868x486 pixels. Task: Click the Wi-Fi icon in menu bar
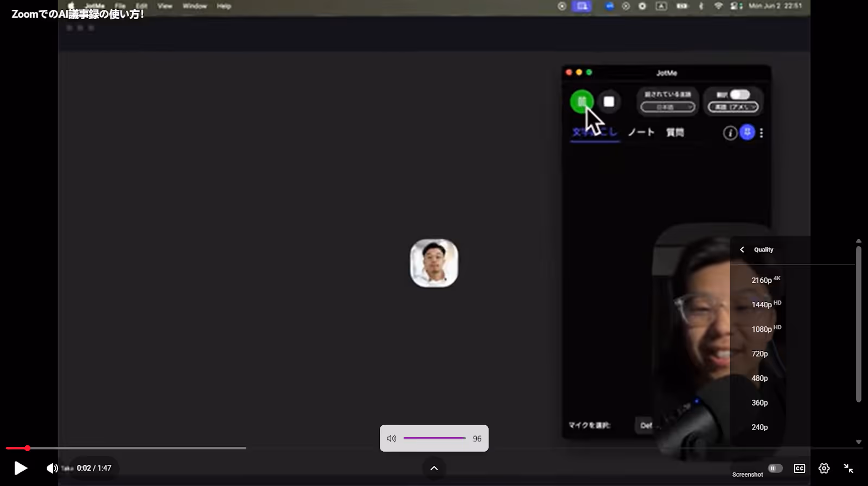[718, 6]
